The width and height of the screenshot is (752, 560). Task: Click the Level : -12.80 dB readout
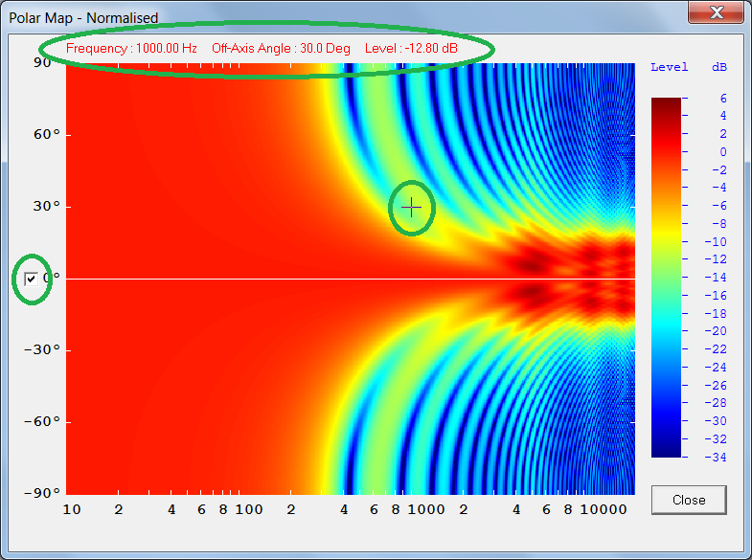[x=411, y=49]
